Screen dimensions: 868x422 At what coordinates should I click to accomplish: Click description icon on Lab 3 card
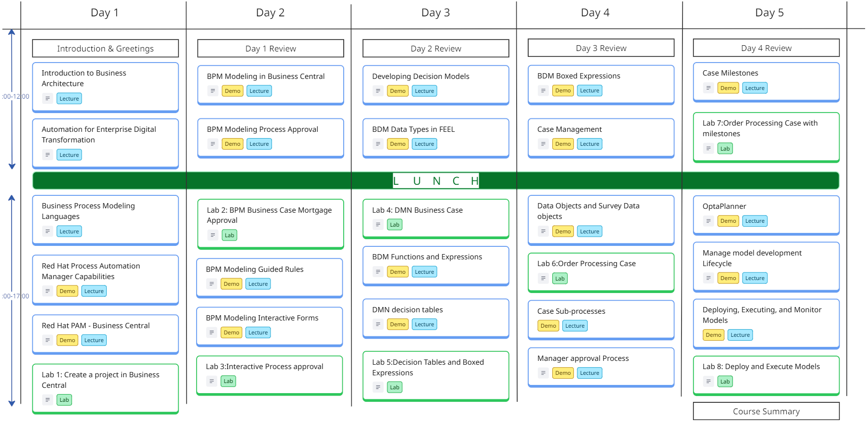(x=211, y=381)
